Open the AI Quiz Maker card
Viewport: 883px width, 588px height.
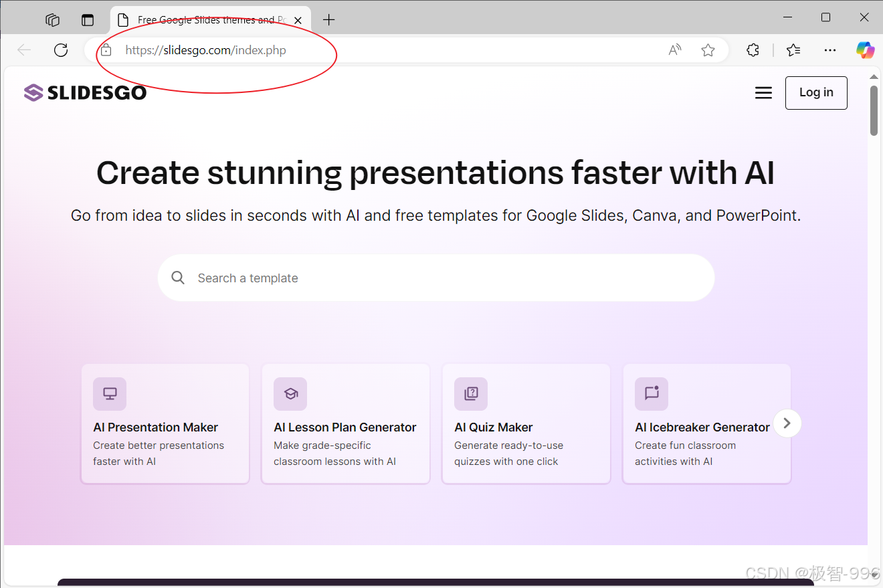[x=526, y=423]
